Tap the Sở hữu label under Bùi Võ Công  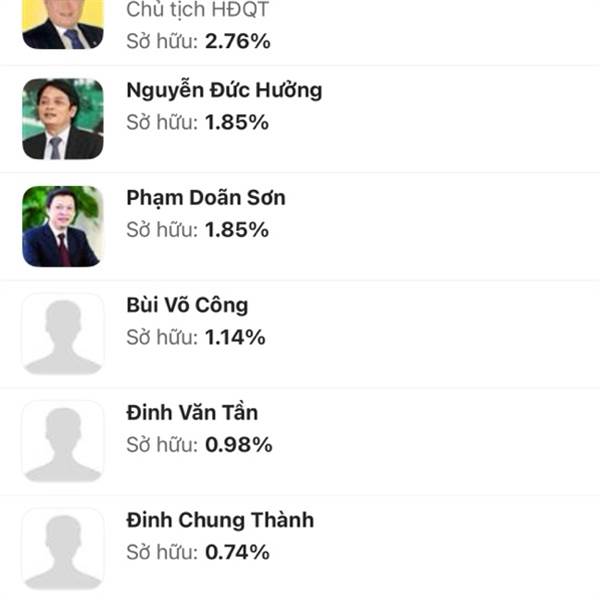pos(162,337)
